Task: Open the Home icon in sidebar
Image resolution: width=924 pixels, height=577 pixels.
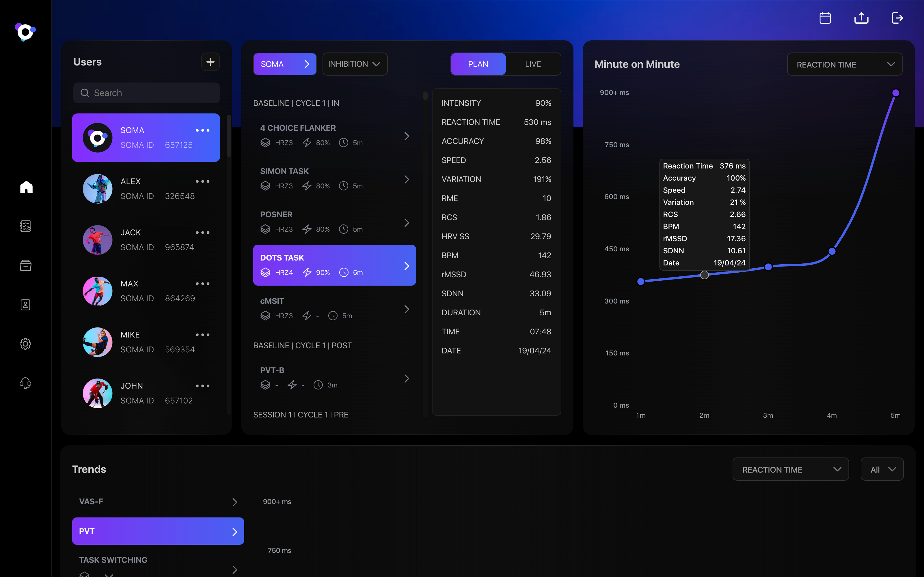Action: pyautogui.click(x=26, y=187)
